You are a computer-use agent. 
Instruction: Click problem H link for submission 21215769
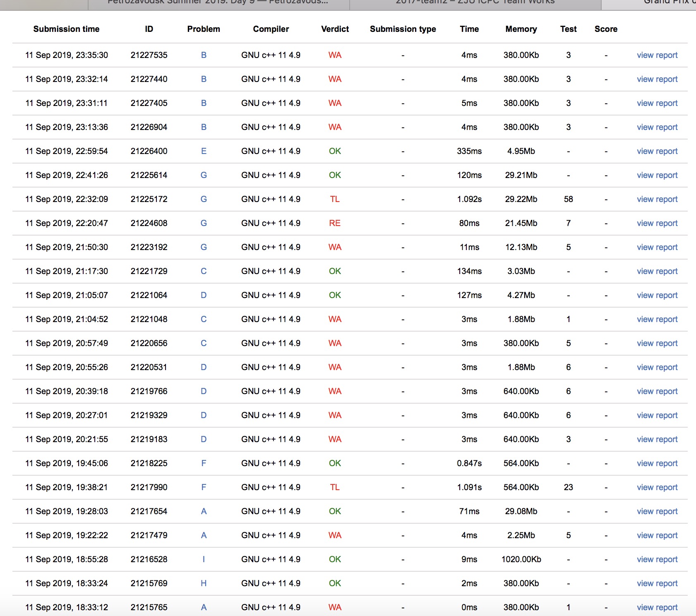(204, 583)
